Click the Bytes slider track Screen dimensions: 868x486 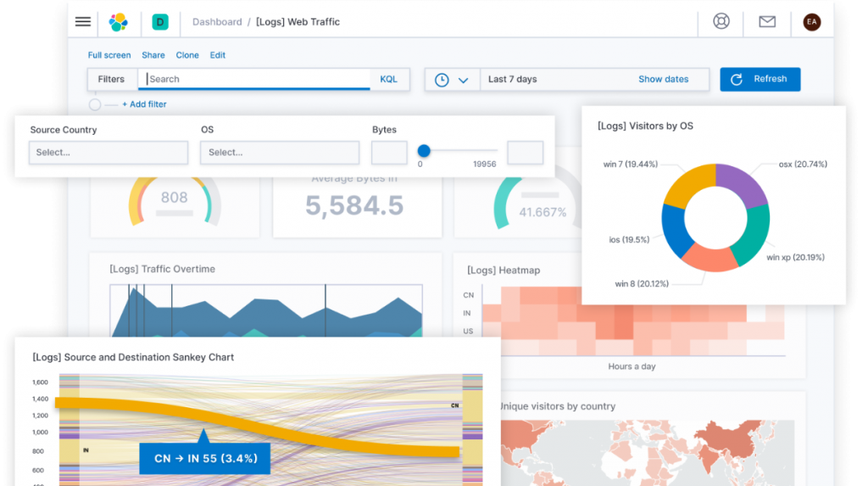click(464, 151)
